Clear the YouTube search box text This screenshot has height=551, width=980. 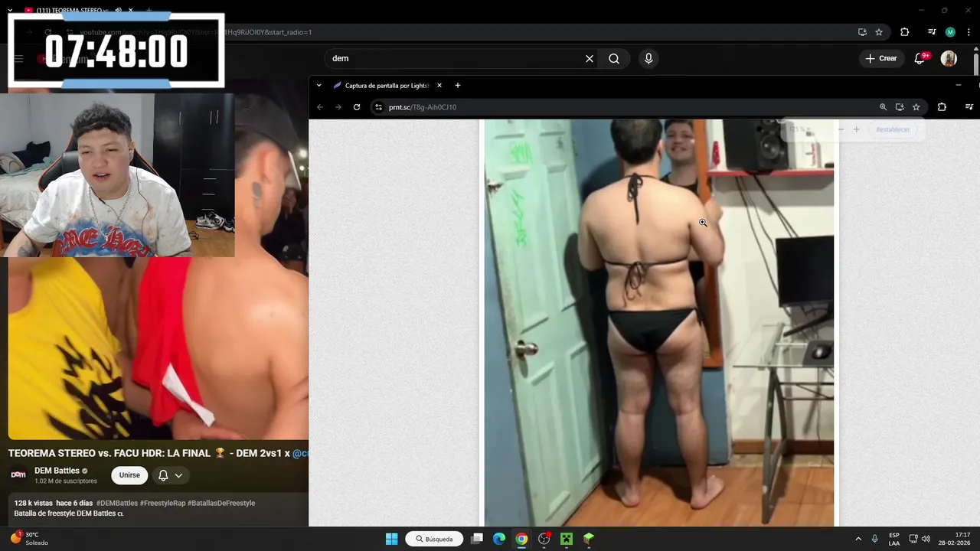pyautogui.click(x=590, y=58)
